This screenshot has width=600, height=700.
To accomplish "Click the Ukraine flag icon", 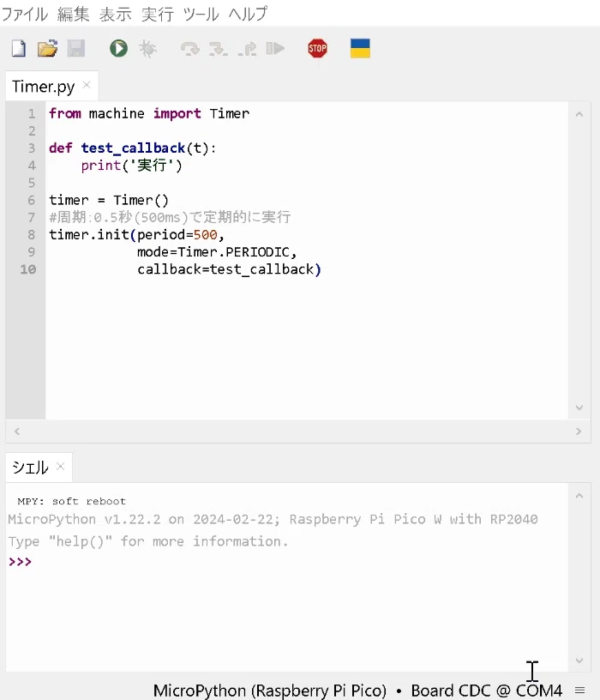I will coord(360,48).
